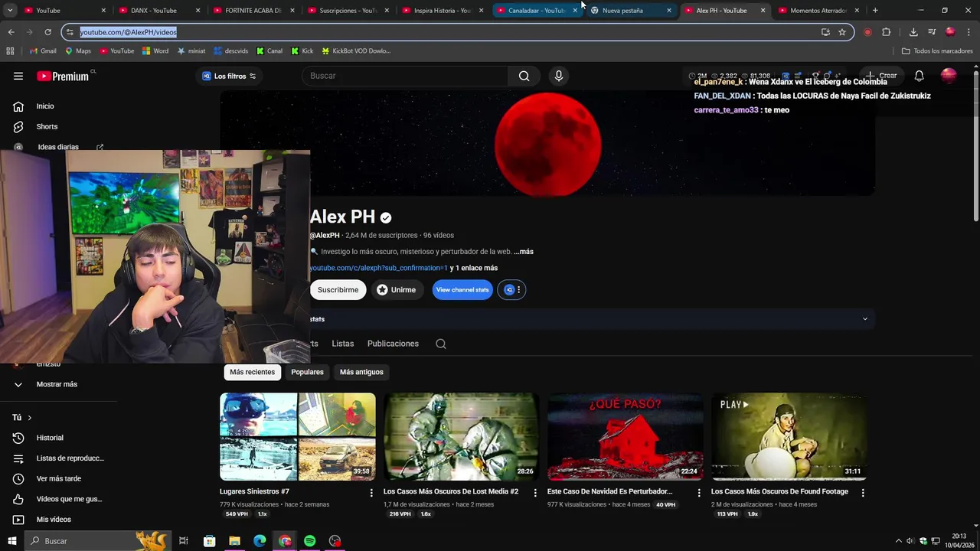The image size is (980, 551).
Task: Select Más recientes sort chip
Action: 252,372
